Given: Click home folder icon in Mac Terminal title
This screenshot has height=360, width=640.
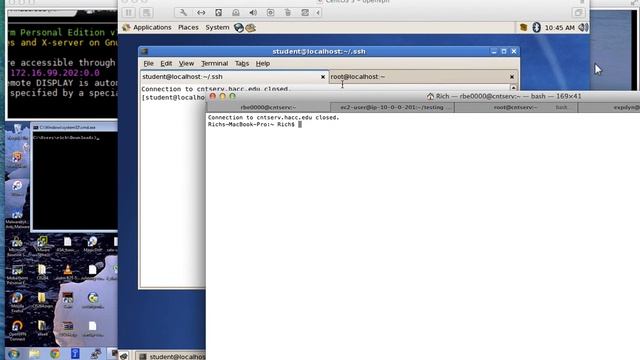Looking at the screenshot, I should pyautogui.click(x=430, y=97).
